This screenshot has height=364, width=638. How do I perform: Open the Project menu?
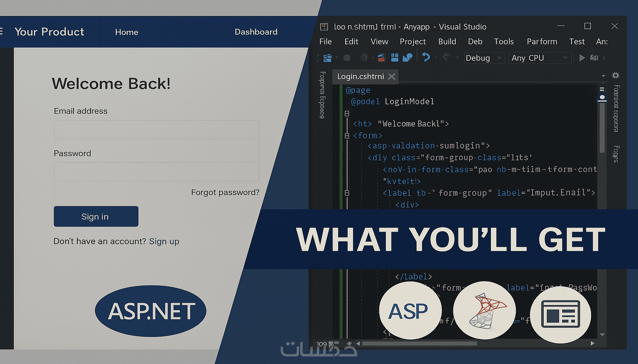click(x=413, y=42)
